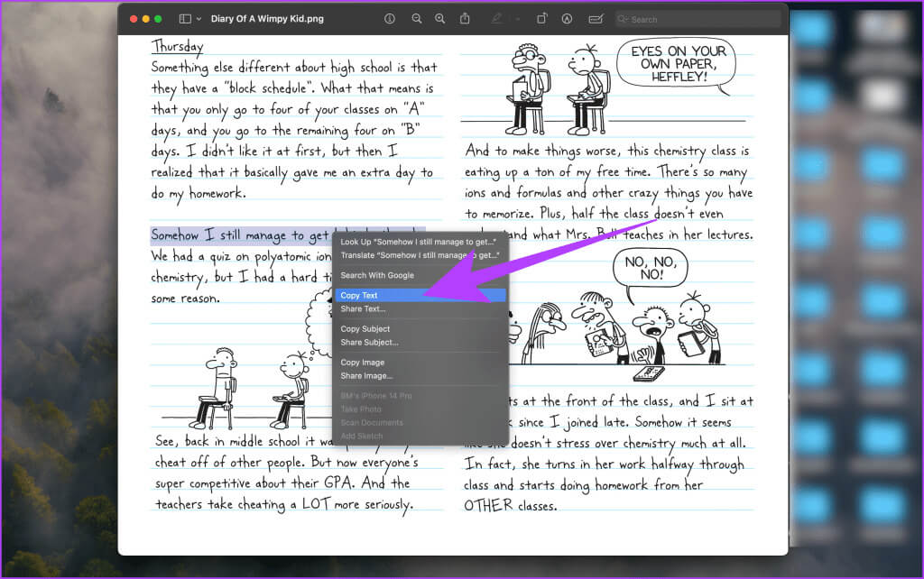Minimize the Preview window

(146, 19)
